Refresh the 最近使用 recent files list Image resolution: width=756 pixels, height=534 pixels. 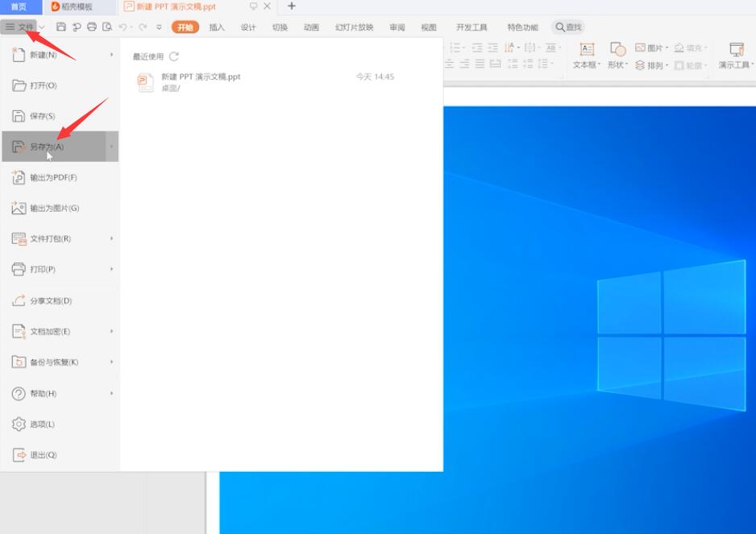[x=174, y=56]
